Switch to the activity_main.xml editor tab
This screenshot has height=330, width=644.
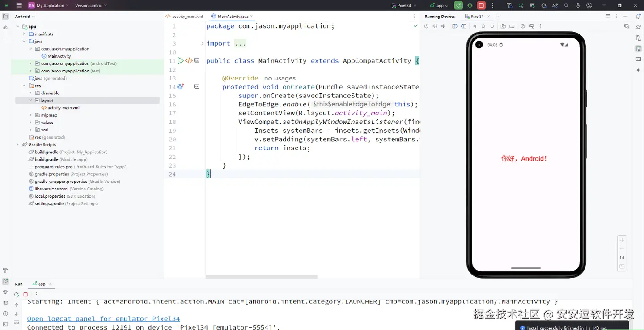click(x=184, y=16)
